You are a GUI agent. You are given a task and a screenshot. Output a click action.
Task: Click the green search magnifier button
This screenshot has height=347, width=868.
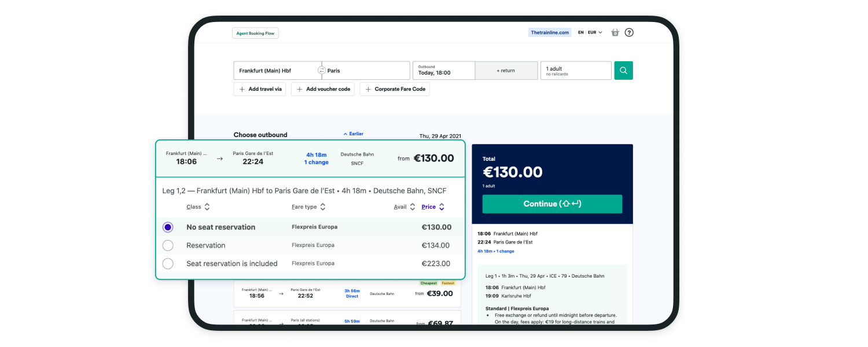coord(623,71)
